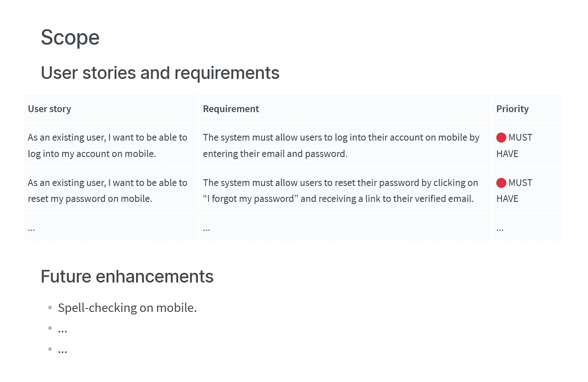
Task: Click the User story column header
Action: [x=50, y=109]
